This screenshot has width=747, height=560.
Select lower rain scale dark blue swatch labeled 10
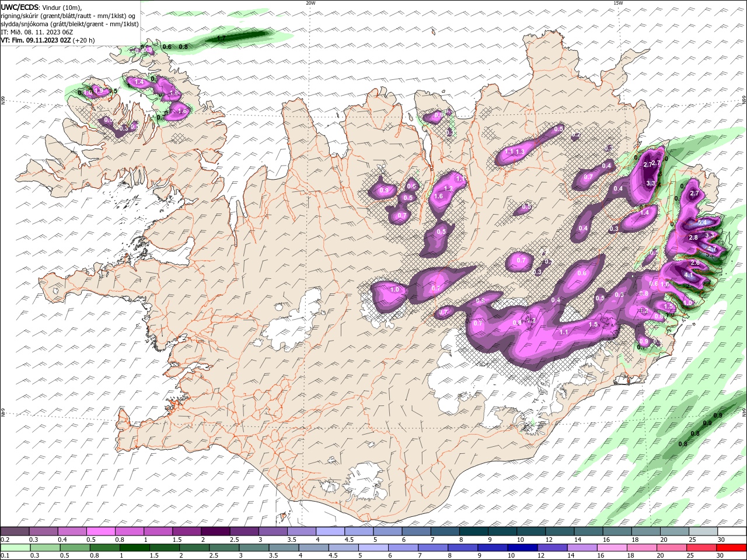tap(523, 548)
